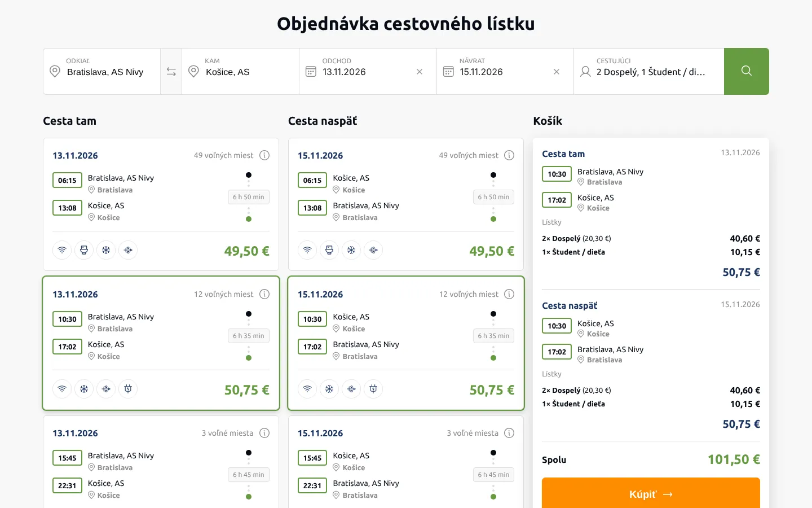Image resolution: width=812 pixels, height=508 pixels.
Task: Show info for outbound 06:15 trip
Action: click(264, 155)
